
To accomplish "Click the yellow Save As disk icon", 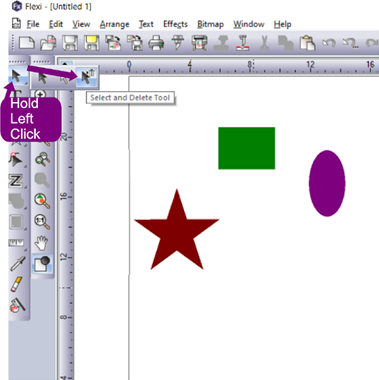I will [x=92, y=43].
